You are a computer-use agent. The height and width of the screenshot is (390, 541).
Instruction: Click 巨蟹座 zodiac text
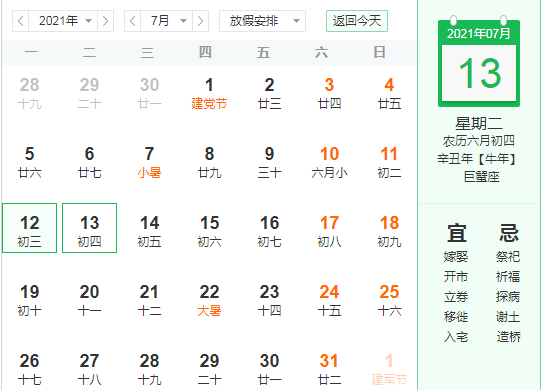481,177
